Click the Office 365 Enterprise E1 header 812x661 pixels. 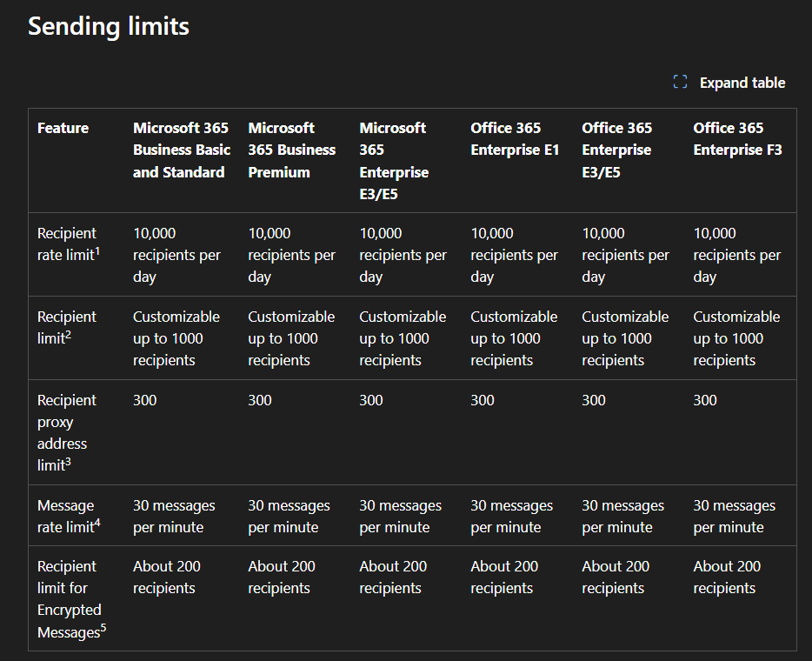pyautogui.click(x=515, y=139)
